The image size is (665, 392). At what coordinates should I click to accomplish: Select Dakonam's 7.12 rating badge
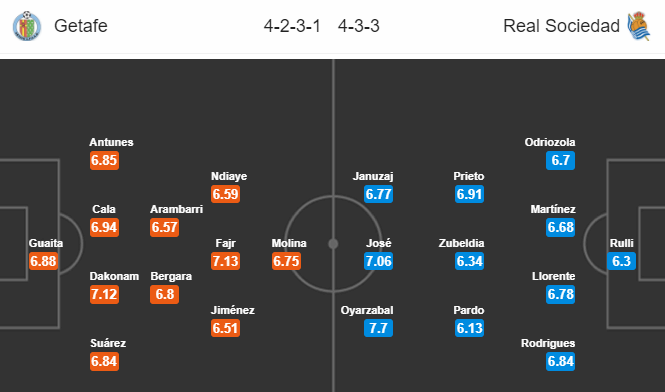pyautogui.click(x=104, y=294)
